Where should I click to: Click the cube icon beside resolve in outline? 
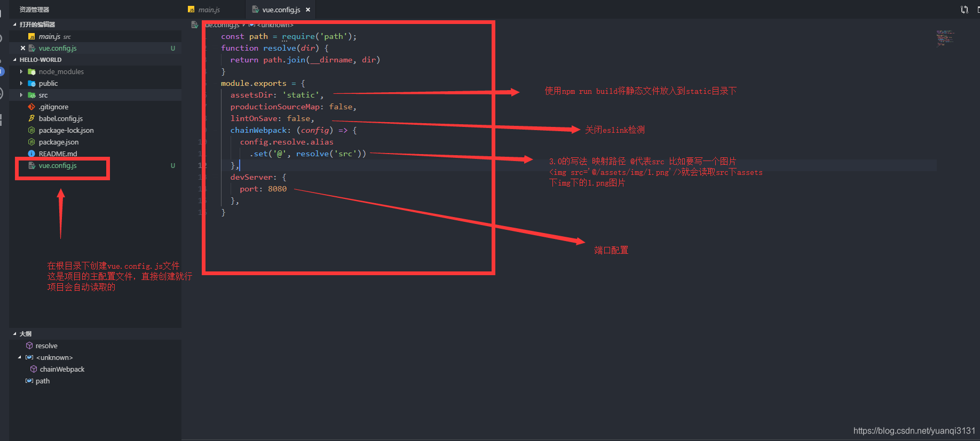click(29, 346)
